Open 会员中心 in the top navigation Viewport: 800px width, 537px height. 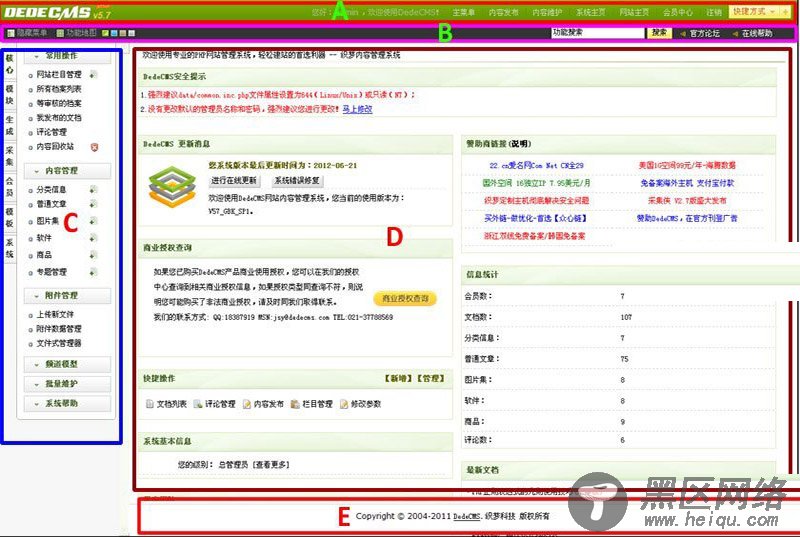click(x=678, y=12)
